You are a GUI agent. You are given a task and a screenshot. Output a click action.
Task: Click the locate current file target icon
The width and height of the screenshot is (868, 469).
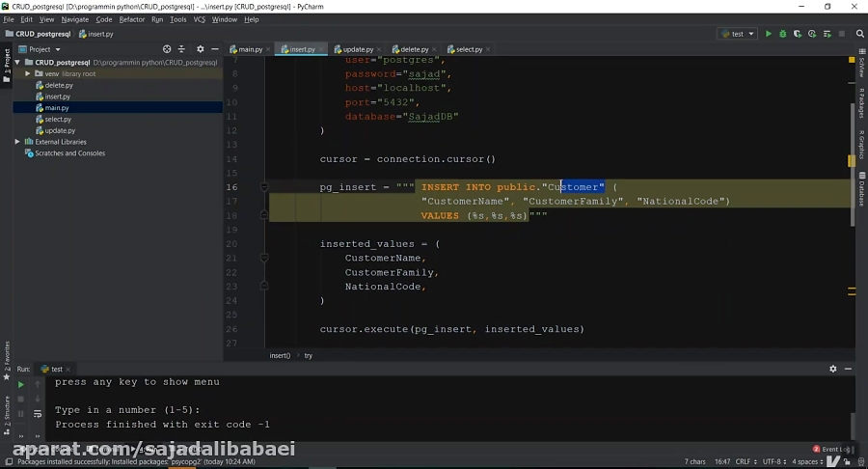click(167, 49)
